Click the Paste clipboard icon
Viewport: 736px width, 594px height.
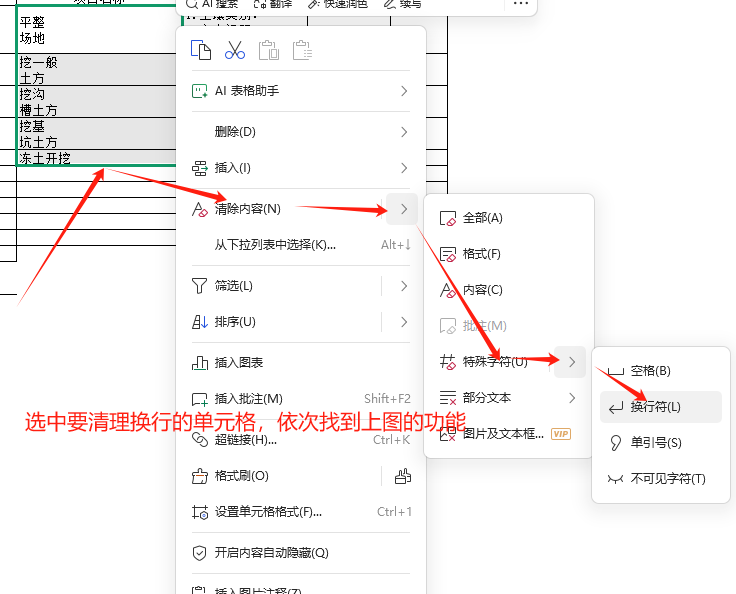click(268, 51)
